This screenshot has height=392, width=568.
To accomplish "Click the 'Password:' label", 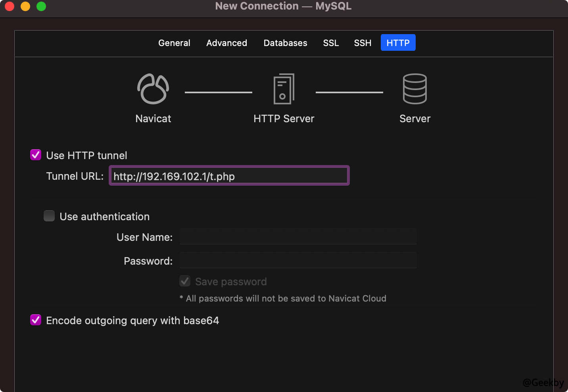I will tap(148, 261).
